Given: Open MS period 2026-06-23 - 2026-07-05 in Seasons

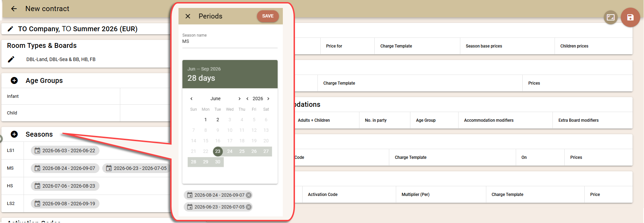Looking at the screenshot, I should click(137, 168).
